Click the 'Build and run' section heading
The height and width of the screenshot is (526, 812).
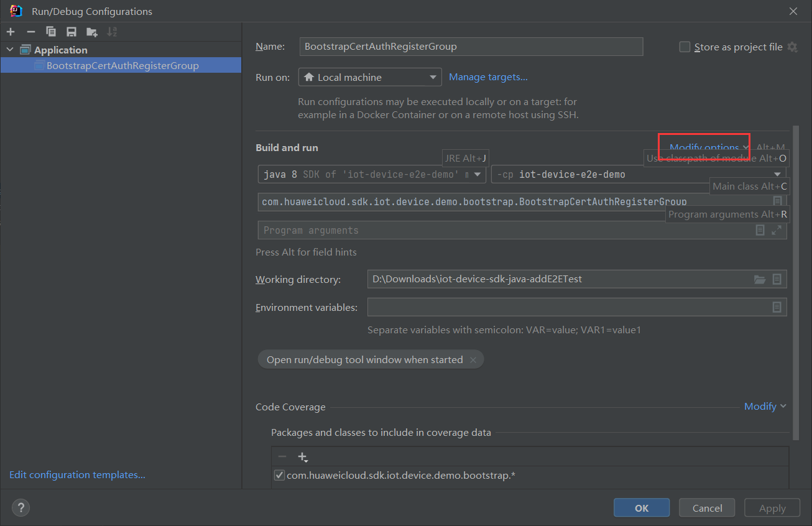point(287,148)
